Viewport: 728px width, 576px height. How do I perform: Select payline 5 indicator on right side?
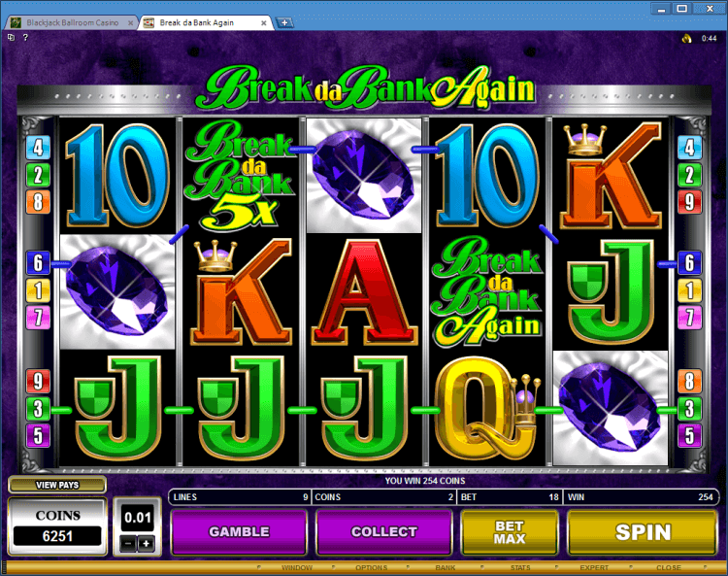(x=689, y=436)
